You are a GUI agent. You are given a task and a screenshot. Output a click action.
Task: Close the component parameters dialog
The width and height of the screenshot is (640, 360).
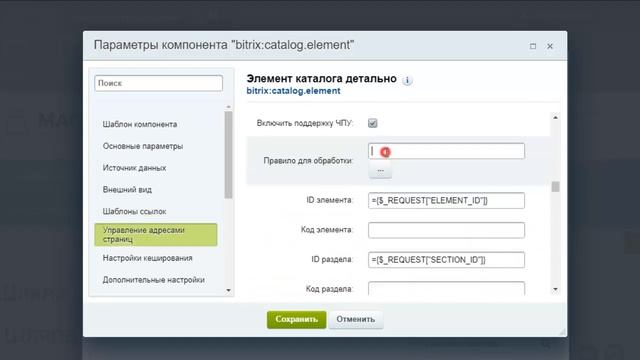(x=550, y=46)
